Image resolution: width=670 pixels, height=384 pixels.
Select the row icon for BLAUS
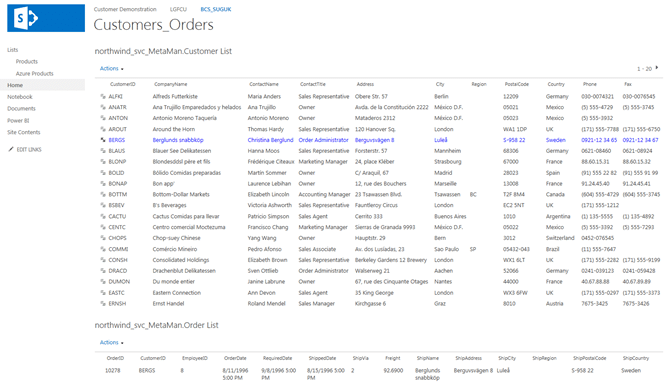[103, 151]
